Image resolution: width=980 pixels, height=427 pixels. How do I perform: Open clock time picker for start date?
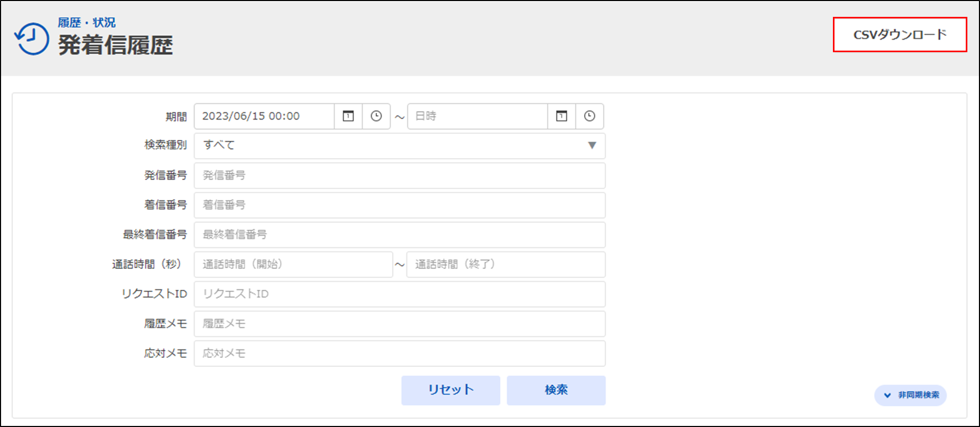tap(376, 116)
